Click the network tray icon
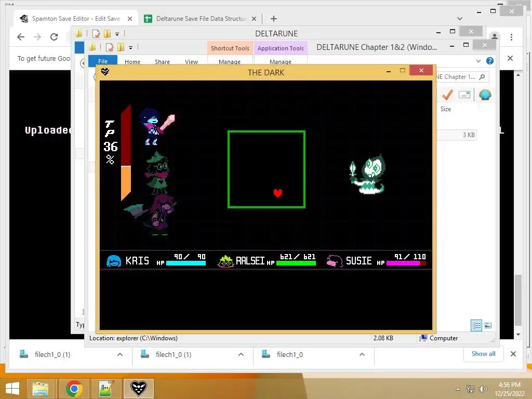 tap(471, 389)
